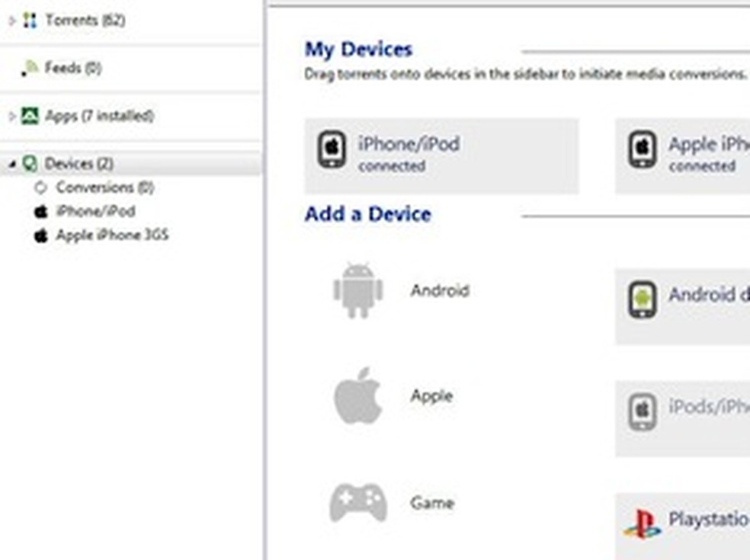
Task: Click the Torrents sidebar icon
Action: point(30,20)
